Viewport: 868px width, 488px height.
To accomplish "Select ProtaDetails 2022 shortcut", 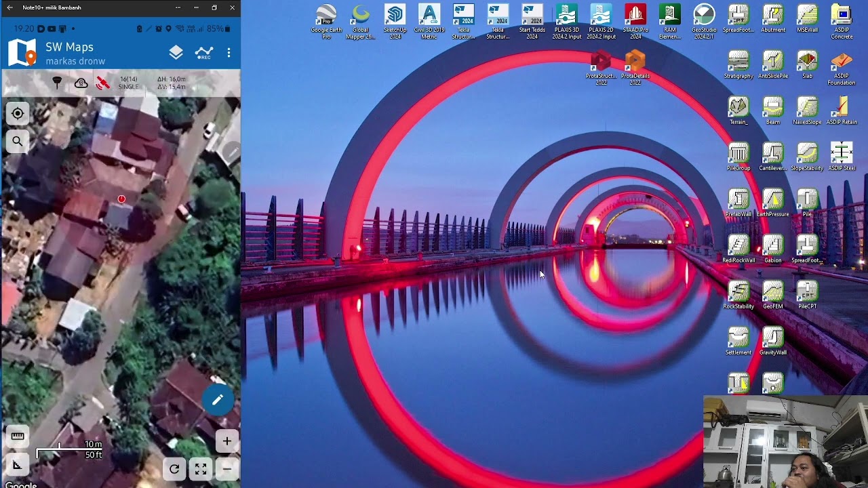I will pyautogui.click(x=635, y=68).
